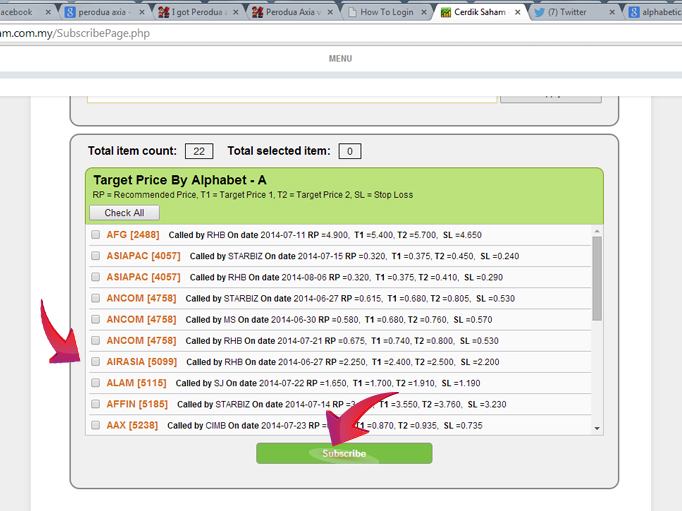Screen dimensions: 682x511
Task: Click the Cerdik Saham tab favicon
Action: coord(446,12)
